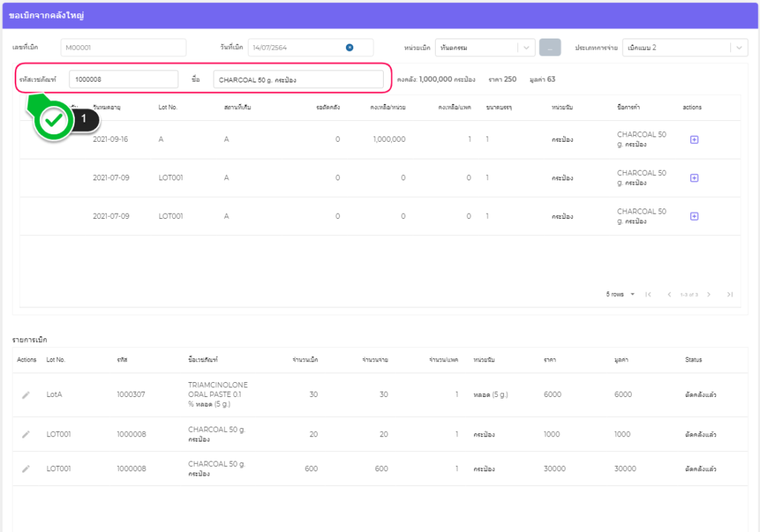
Task: Expand the ประเภทการจ่าย 'เบิกแบบ 2' dropdown
Action: tap(738, 47)
